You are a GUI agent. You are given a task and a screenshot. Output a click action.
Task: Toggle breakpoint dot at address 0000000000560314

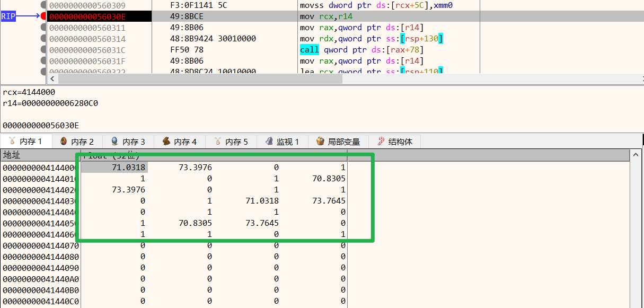tap(43, 39)
